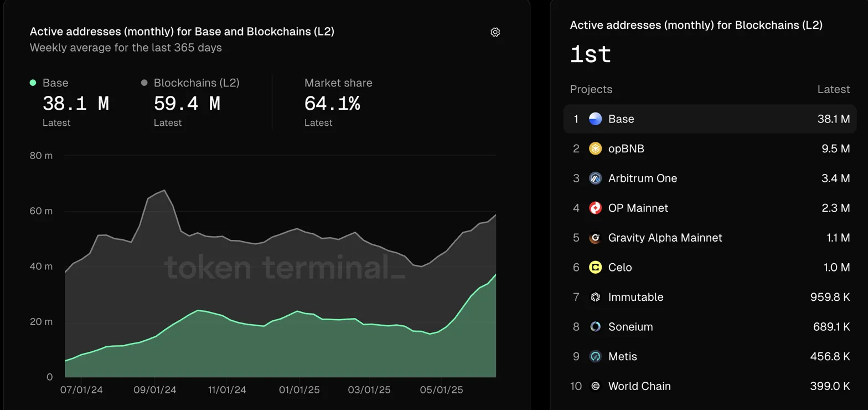Click the Base legend label
The width and height of the screenshot is (868, 410).
click(55, 83)
